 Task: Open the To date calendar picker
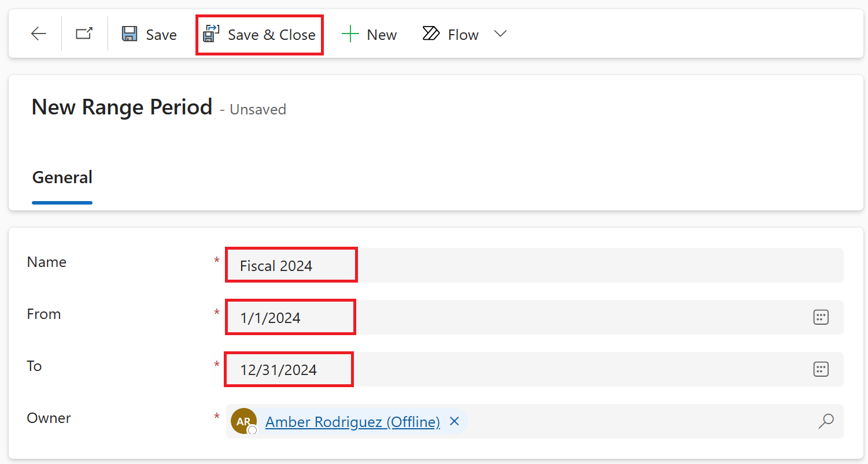pos(821,369)
